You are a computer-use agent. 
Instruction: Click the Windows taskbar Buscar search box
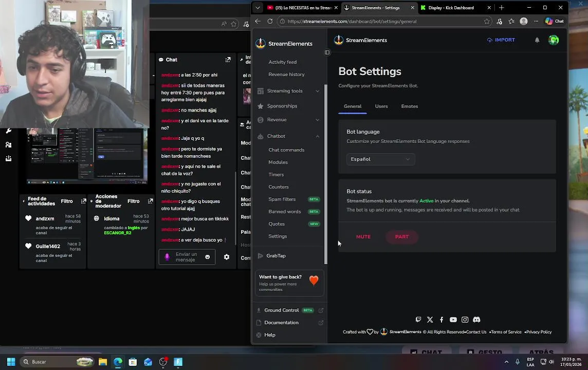(57, 362)
